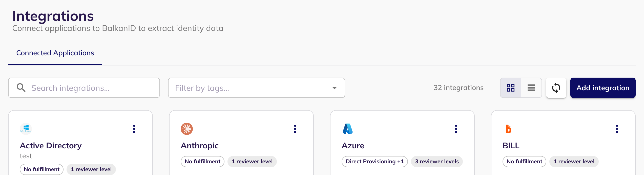Viewport: 644px width, 175px height.
Task: Switch to grid view layout
Action: pyautogui.click(x=511, y=88)
